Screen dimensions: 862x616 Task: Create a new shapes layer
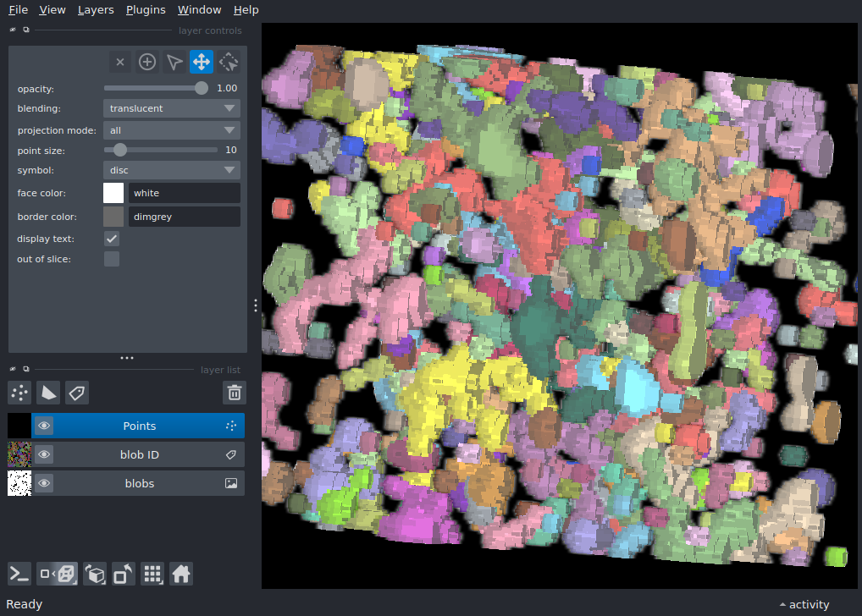(x=48, y=393)
